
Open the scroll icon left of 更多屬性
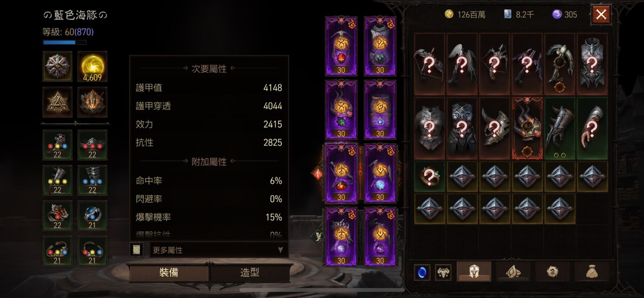[x=137, y=249]
